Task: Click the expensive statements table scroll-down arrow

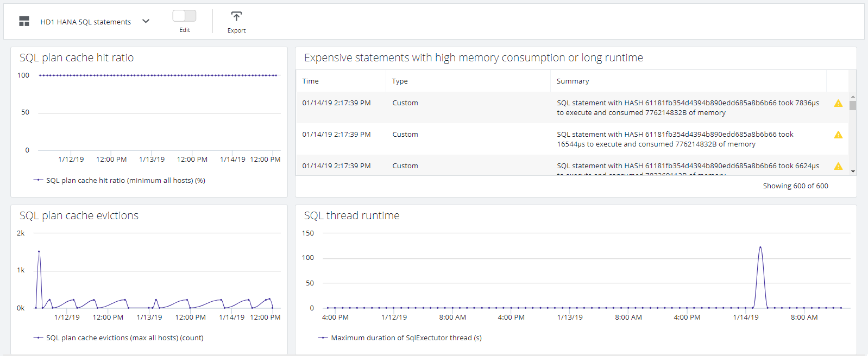Action: tap(853, 171)
